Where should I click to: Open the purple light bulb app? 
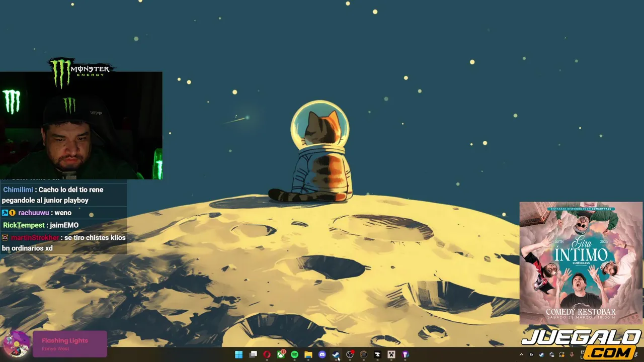(x=406, y=354)
